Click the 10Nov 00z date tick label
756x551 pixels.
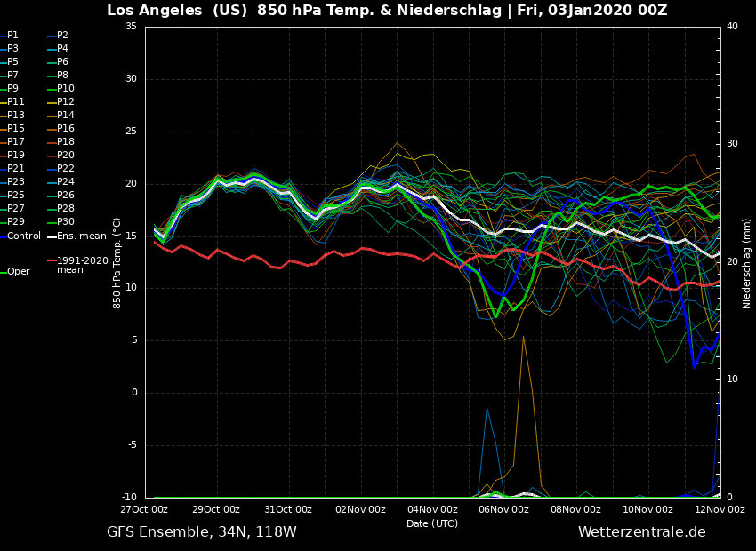(647, 510)
